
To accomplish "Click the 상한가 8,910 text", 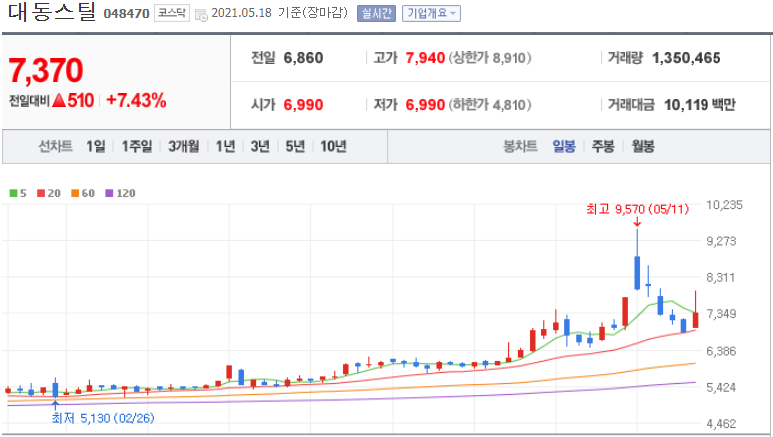I will (490, 58).
